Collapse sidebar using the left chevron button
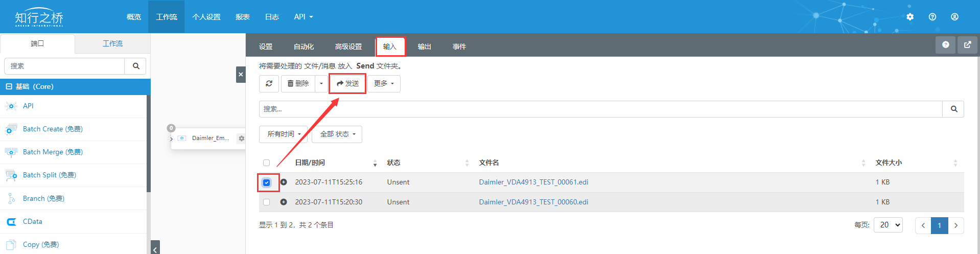Viewport: 980px width, 254px height. pyautogui.click(x=155, y=248)
